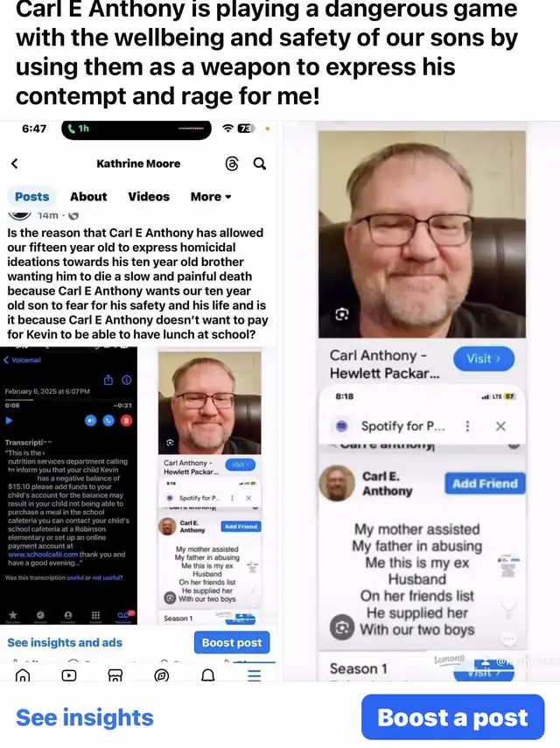Click the large Add Friend button
This screenshot has width=560, height=748.
[x=485, y=483]
